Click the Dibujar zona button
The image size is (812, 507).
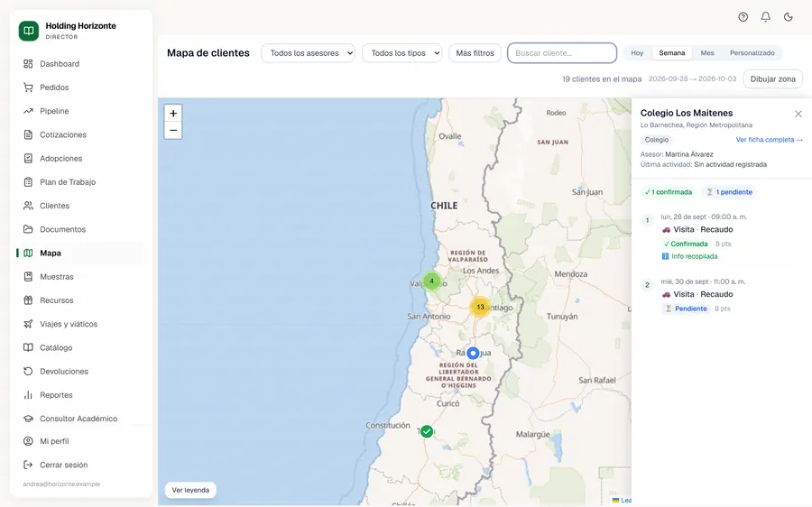[772, 79]
